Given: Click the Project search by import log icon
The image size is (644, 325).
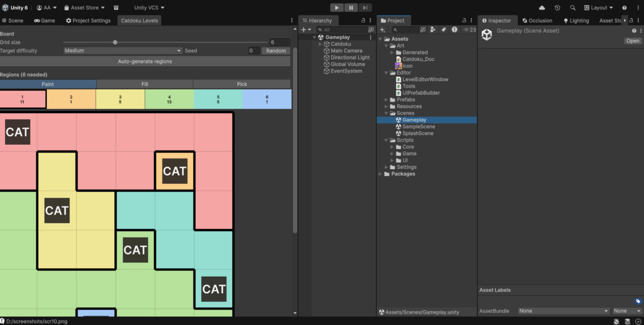Looking at the screenshot, I should tap(455, 30).
